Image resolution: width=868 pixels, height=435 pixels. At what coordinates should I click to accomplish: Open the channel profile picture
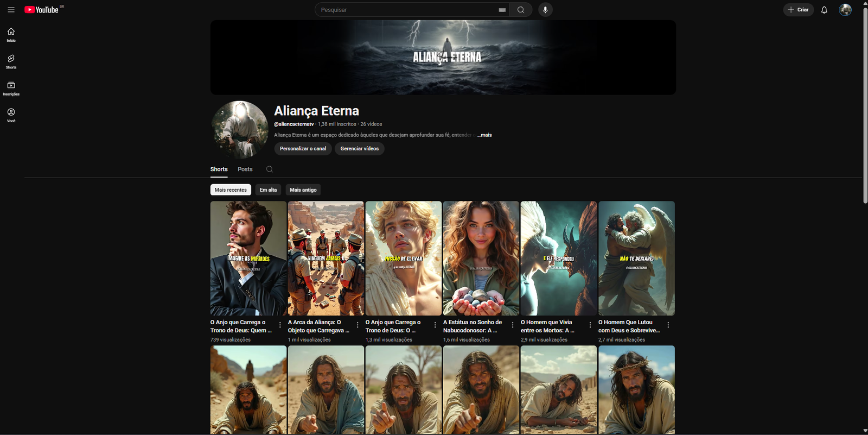click(239, 129)
